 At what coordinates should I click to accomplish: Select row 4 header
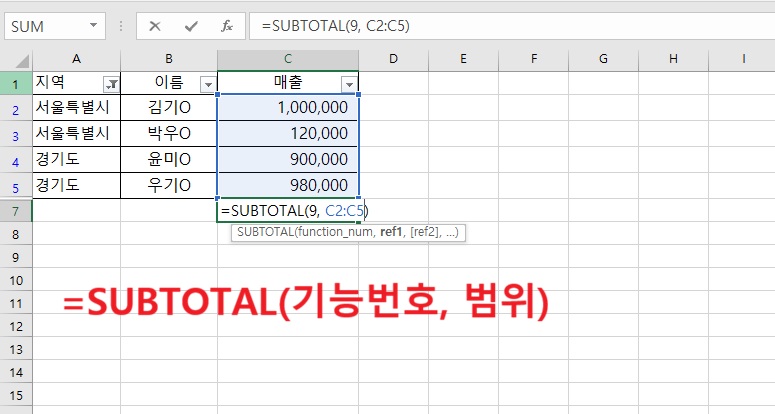coord(16,161)
